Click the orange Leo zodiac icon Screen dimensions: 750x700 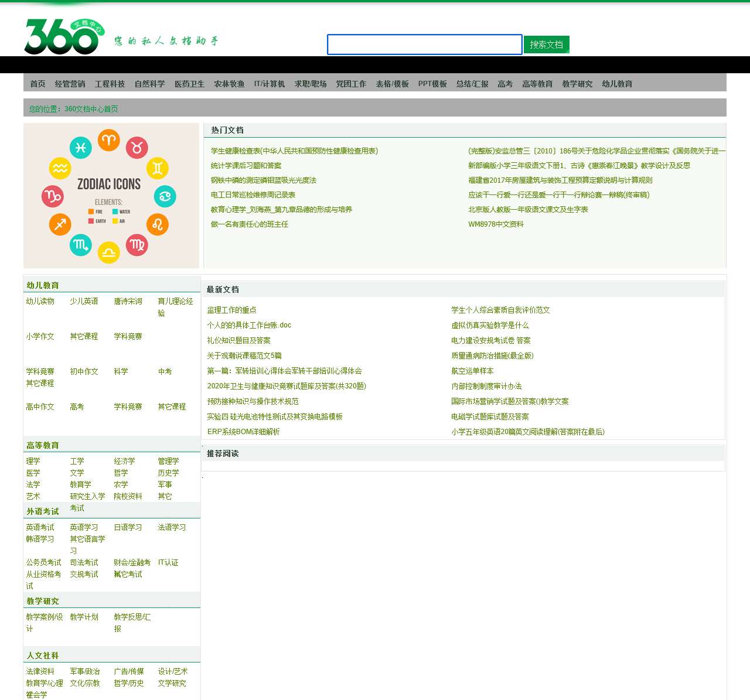[x=158, y=224]
